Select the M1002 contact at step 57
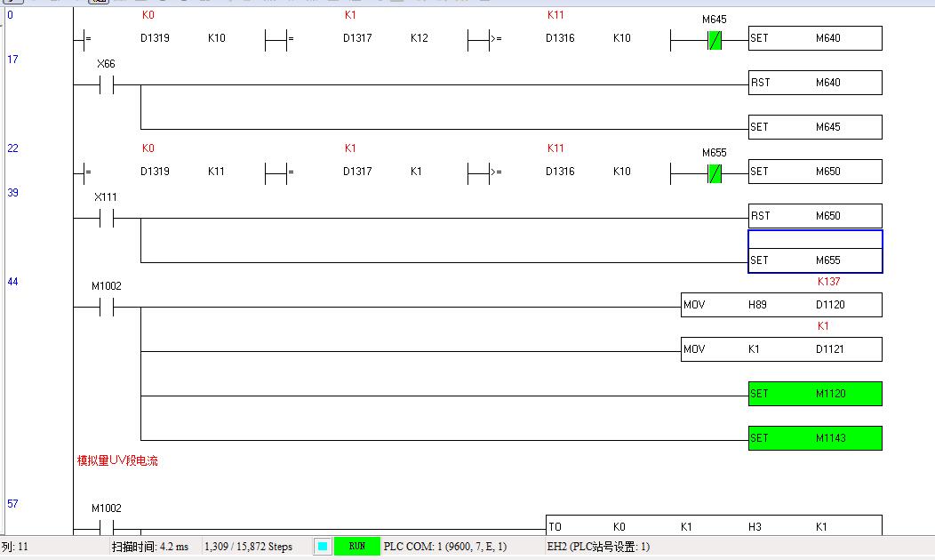 [106, 528]
